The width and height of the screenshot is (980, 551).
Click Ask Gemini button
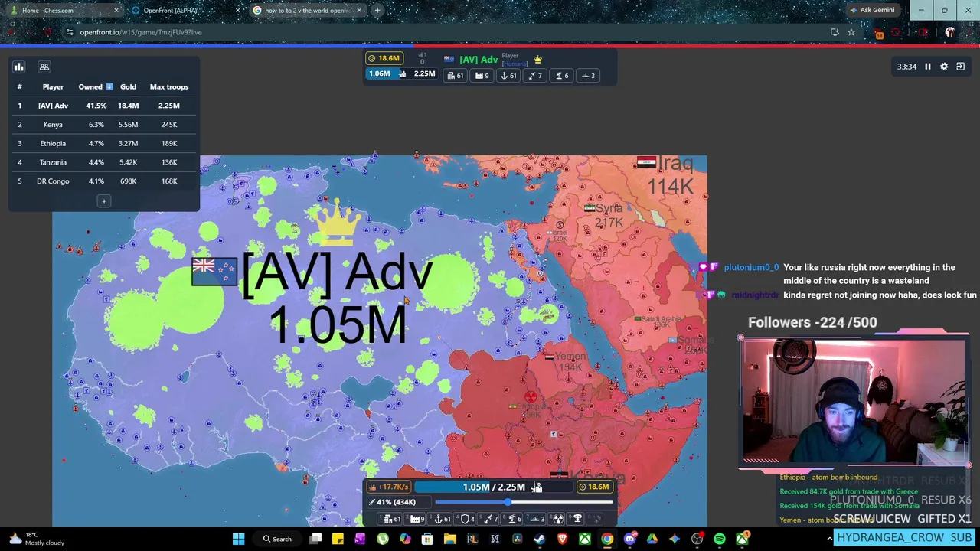coord(872,10)
